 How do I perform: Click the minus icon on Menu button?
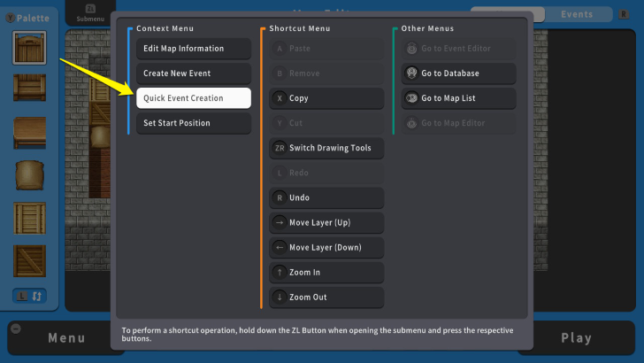coord(16,328)
